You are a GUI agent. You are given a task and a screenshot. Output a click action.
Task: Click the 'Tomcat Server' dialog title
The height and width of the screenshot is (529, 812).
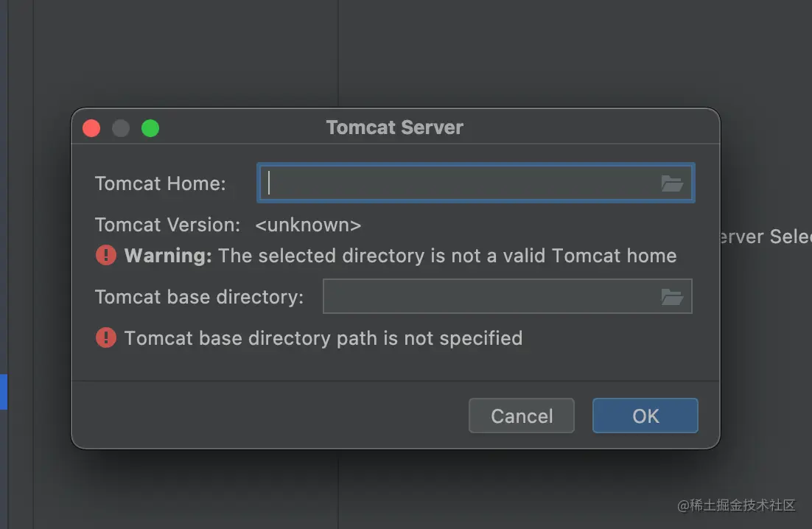pos(394,127)
